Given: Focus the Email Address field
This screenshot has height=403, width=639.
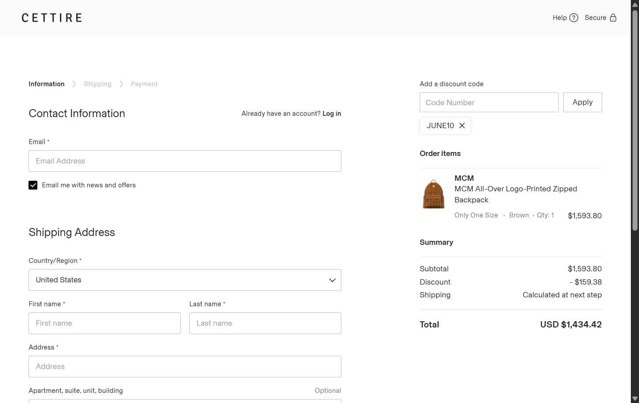Looking at the screenshot, I should (x=184, y=161).
